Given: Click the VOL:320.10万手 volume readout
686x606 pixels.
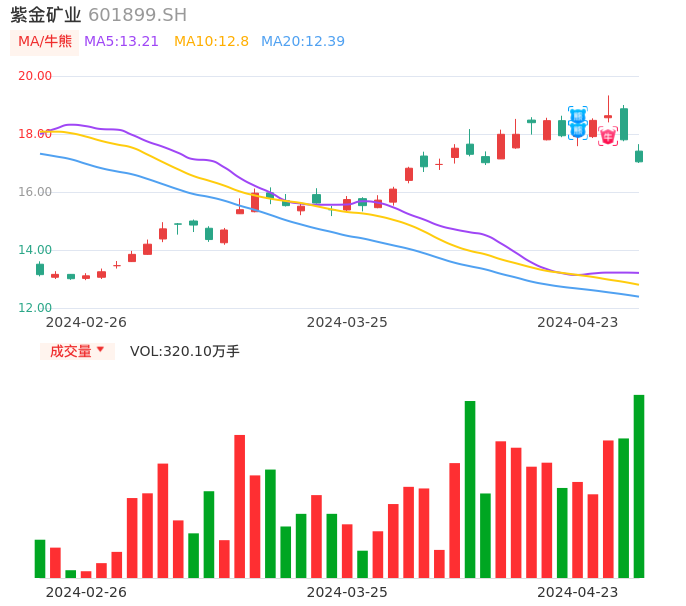Looking at the screenshot, I should tap(185, 351).
